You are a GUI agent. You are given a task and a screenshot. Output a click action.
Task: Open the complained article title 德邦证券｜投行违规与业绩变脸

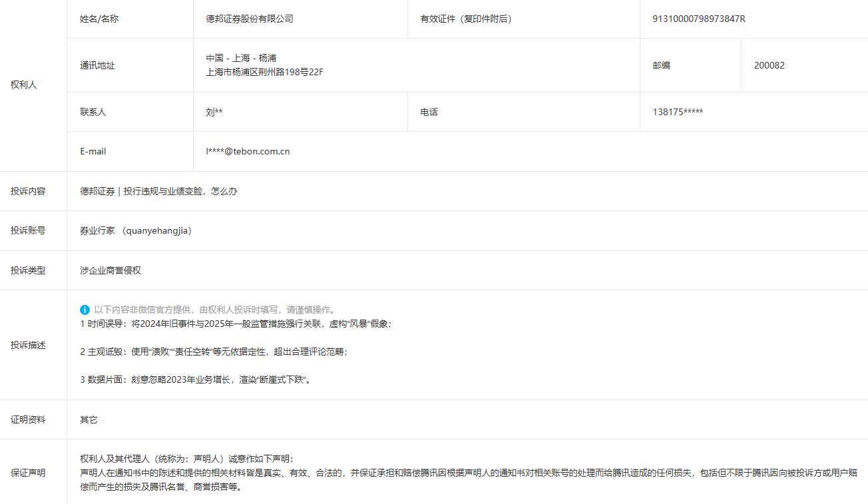point(158,191)
